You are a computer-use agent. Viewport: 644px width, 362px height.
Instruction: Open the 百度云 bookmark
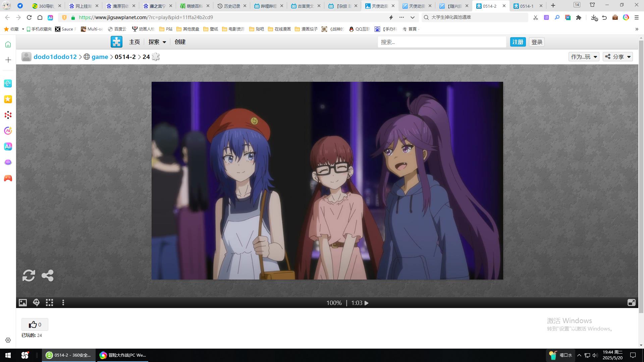click(x=117, y=29)
